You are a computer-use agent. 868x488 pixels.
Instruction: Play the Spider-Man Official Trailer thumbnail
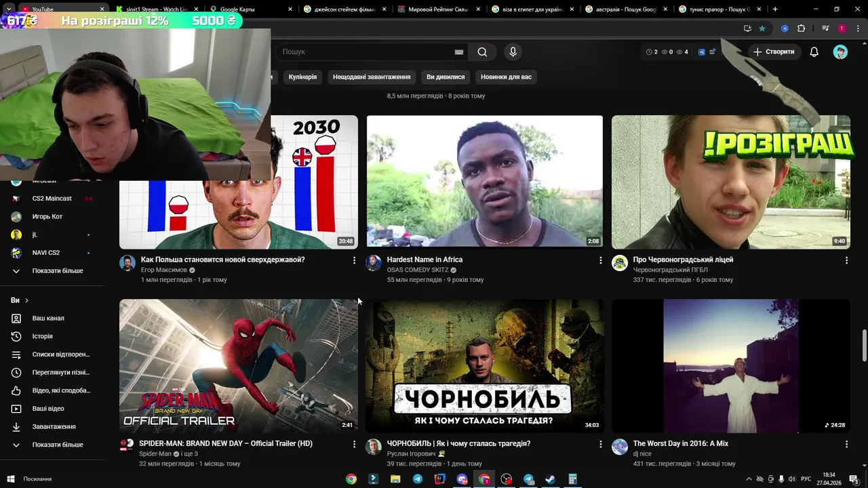[x=239, y=366]
